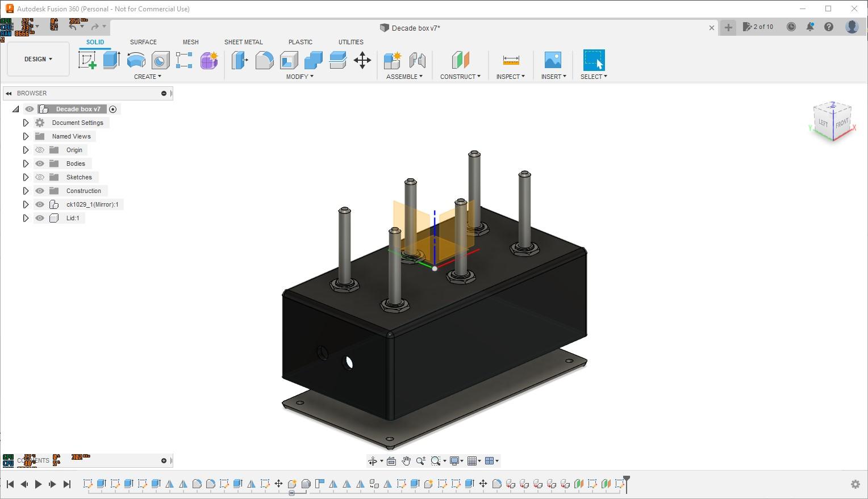Jump timeline to the end
Image resolution: width=868 pixels, height=499 pixels.
tap(67, 484)
